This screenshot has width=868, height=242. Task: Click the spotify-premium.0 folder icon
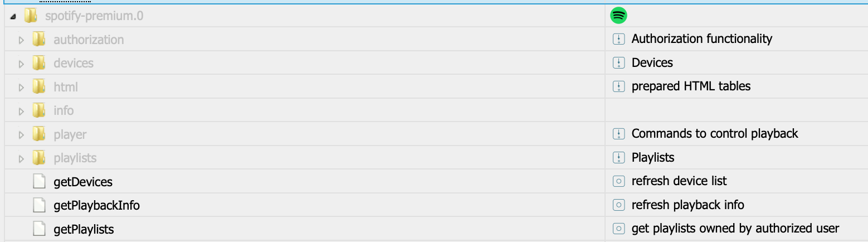click(x=30, y=16)
